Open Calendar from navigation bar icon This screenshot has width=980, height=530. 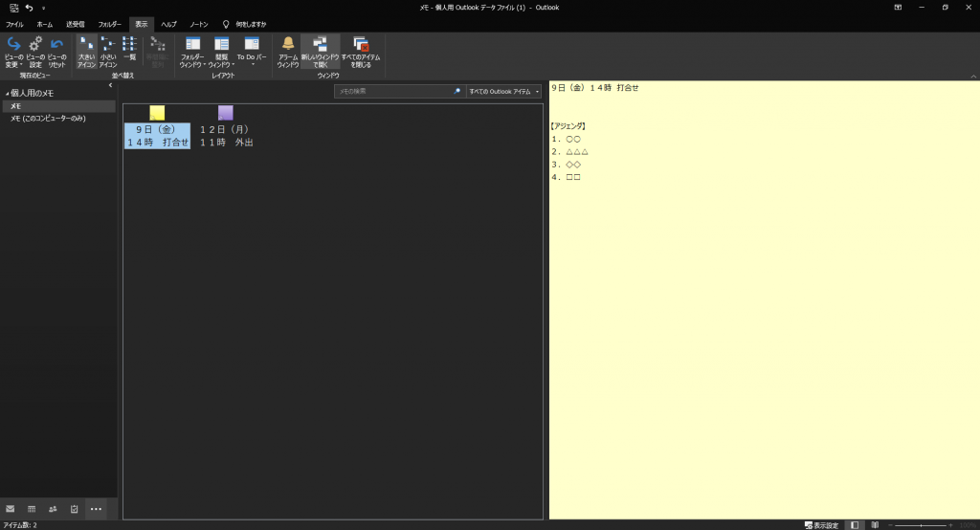[32, 509]
